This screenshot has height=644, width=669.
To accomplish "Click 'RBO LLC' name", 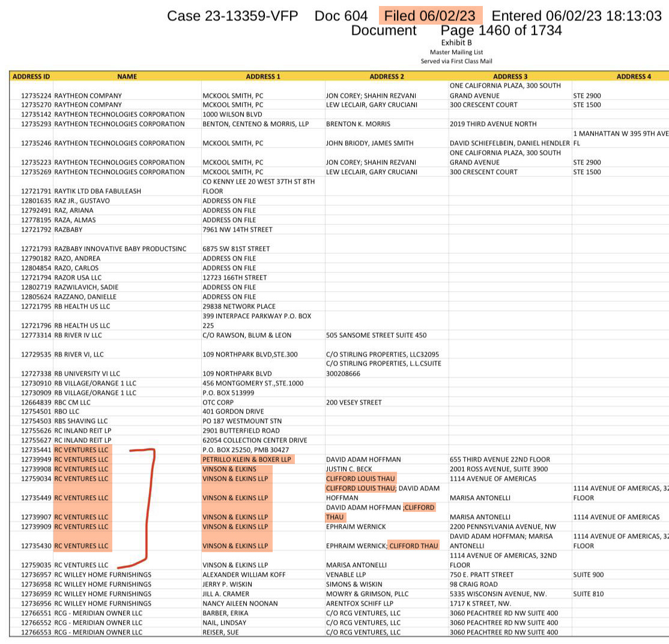I will (x=67, y=412).
